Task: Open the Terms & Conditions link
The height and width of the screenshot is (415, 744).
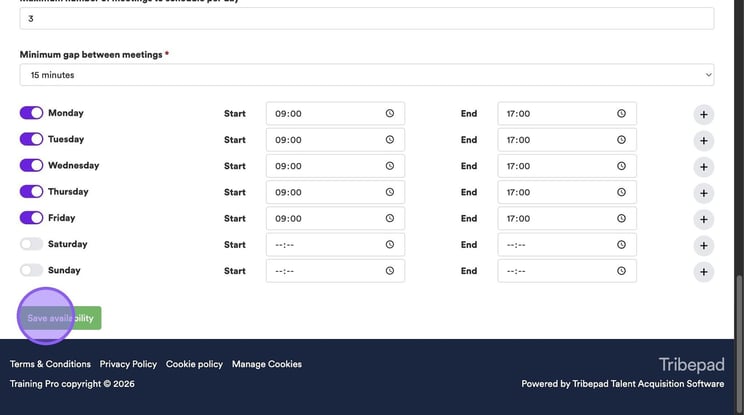Action: pos(50,364)
